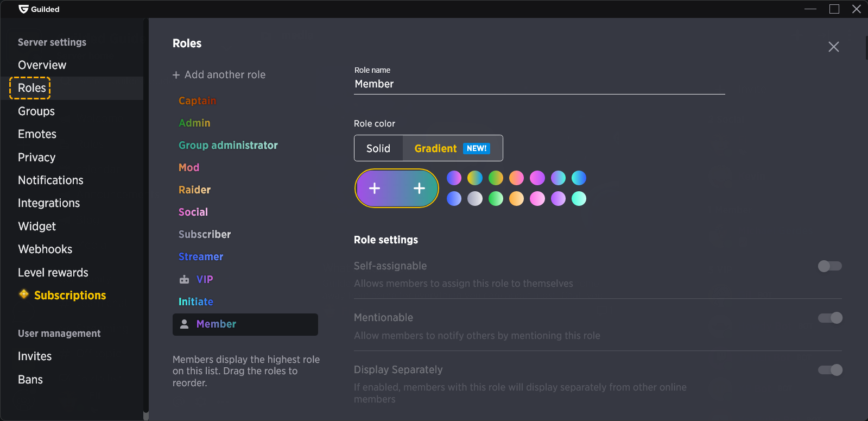Select the VIP role
The image size is (868, 421).
205,280
